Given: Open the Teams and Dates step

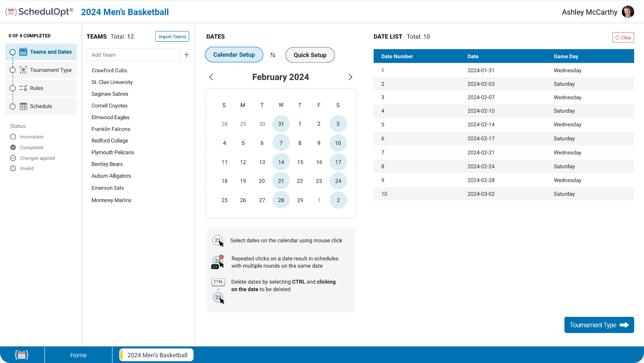Looking at the screenshot, I should [x=41, y=52].
